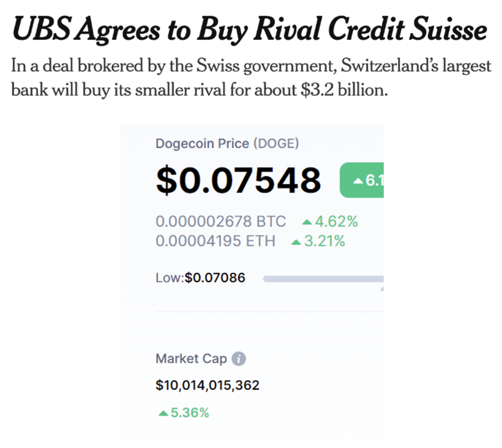
Task: Click the 0.00004195 ETH price
Action: coord(216,241)
